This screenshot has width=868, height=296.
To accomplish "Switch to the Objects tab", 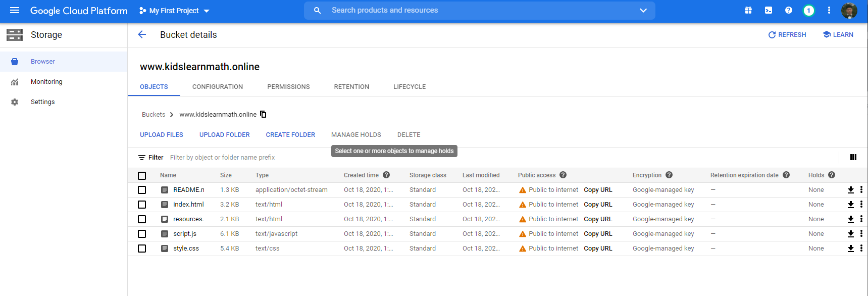I will 154,87.
